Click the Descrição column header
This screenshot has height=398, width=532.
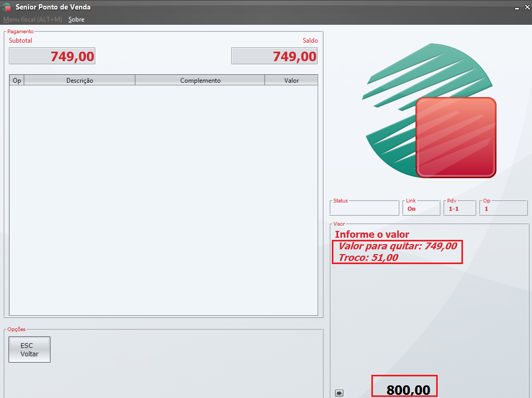(80, 80)
